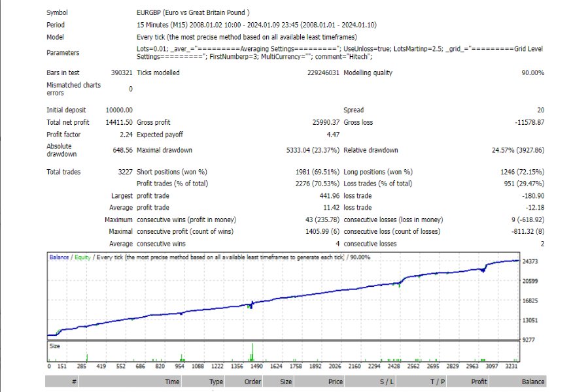Select the Price column header

coord(335,382)
